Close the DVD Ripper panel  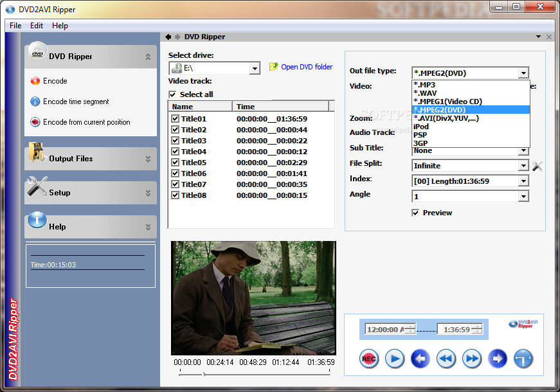(x=549, y=37)
